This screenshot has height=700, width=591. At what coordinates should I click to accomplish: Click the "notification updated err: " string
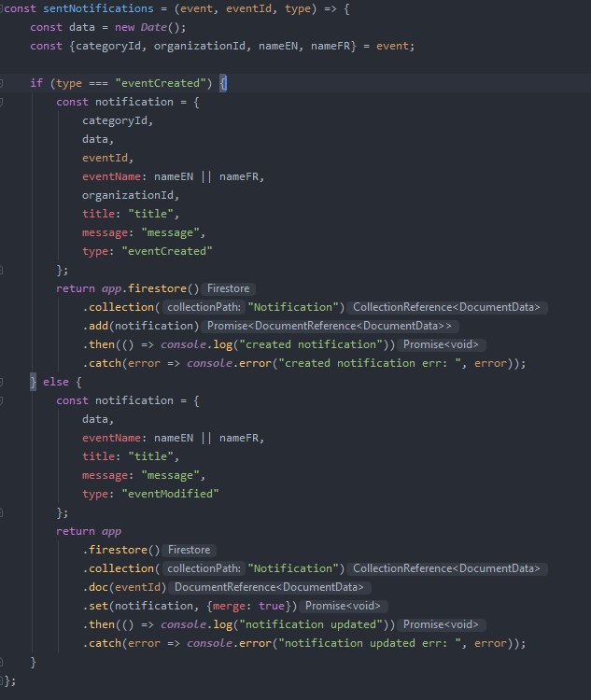pos(370,643)
